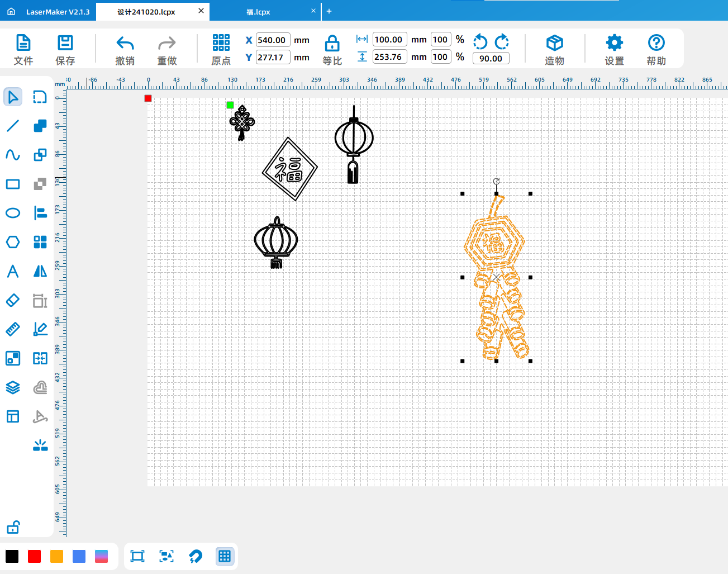The image size is (728, 574).
Task: Click the horizontal mirror flip icon
Action: (x=40, y=271)
